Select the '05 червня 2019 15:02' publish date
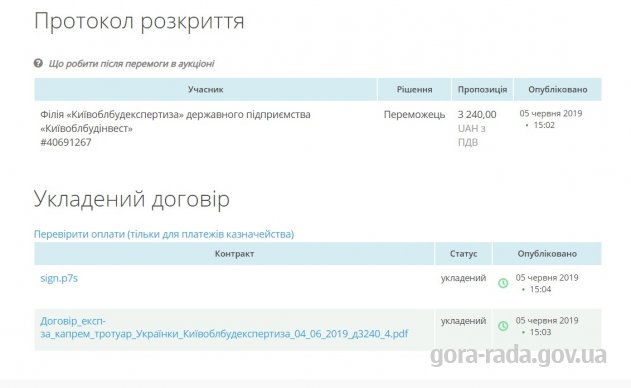The image size is (631, 388). [551, 119]
